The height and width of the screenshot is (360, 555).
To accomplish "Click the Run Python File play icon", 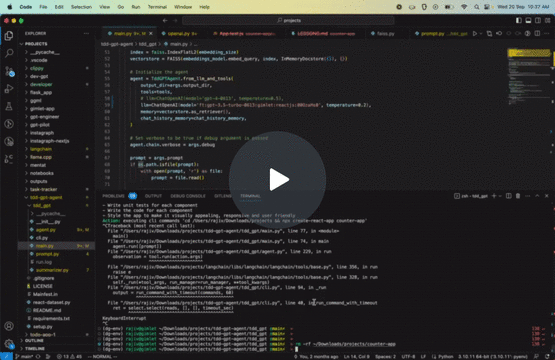I will pos(475,34).
